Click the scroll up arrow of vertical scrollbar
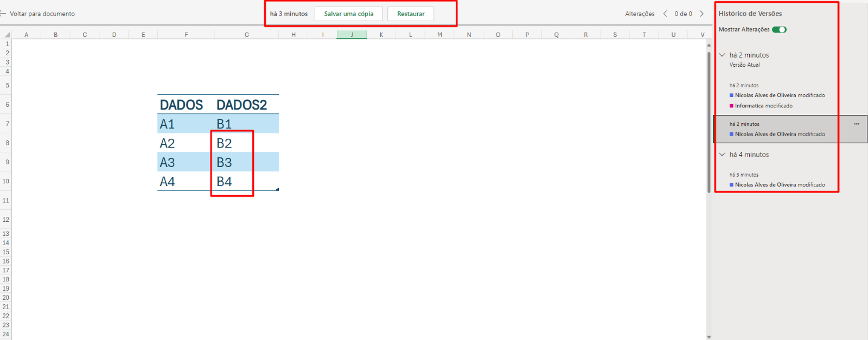This screenshot has width=868, height=340. [x=709, y=46]
